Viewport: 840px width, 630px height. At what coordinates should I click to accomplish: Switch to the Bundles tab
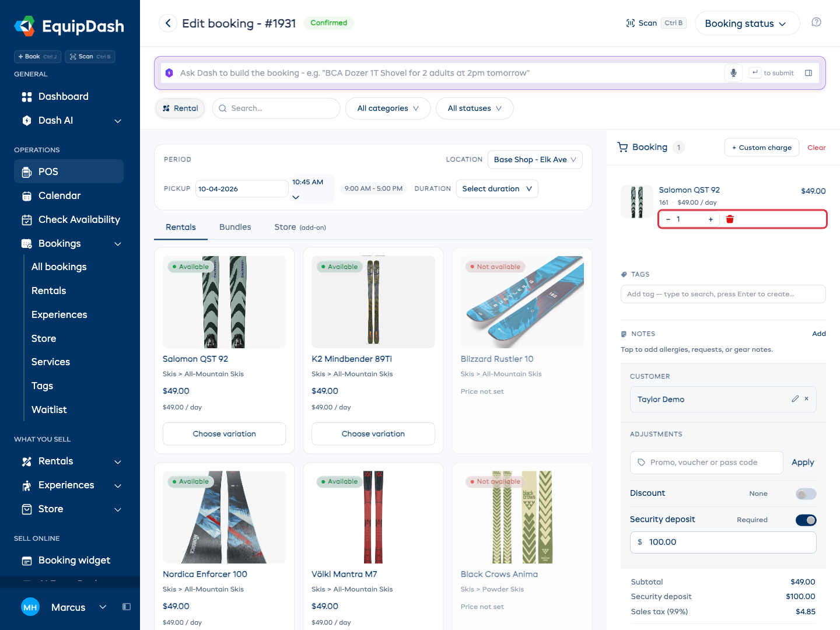235,227
